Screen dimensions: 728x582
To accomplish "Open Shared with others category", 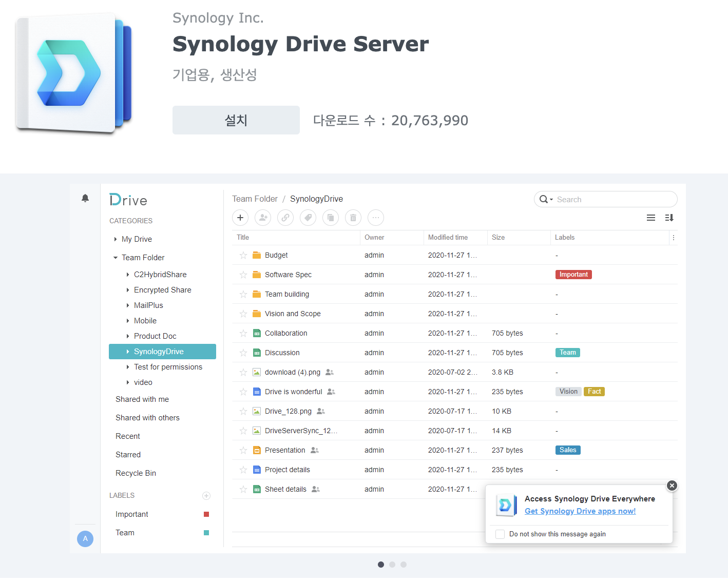I will tap(147, 418).
